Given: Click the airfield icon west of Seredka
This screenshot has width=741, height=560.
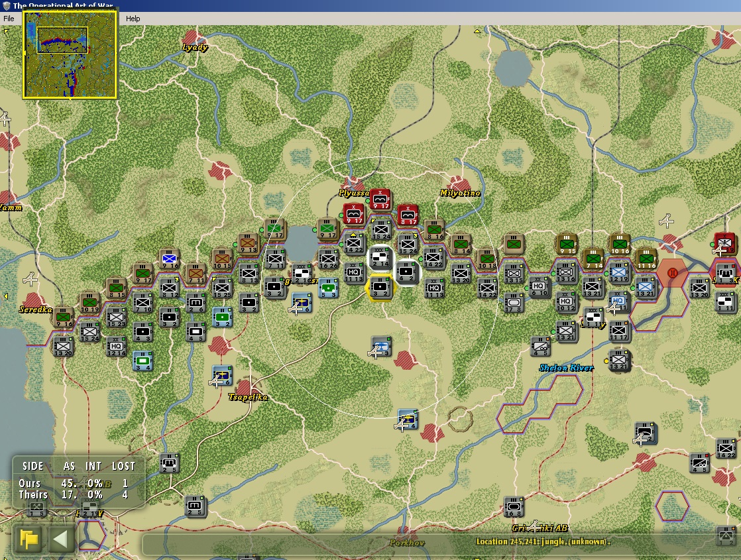Looking at the screenshot, I should point(30,279).
